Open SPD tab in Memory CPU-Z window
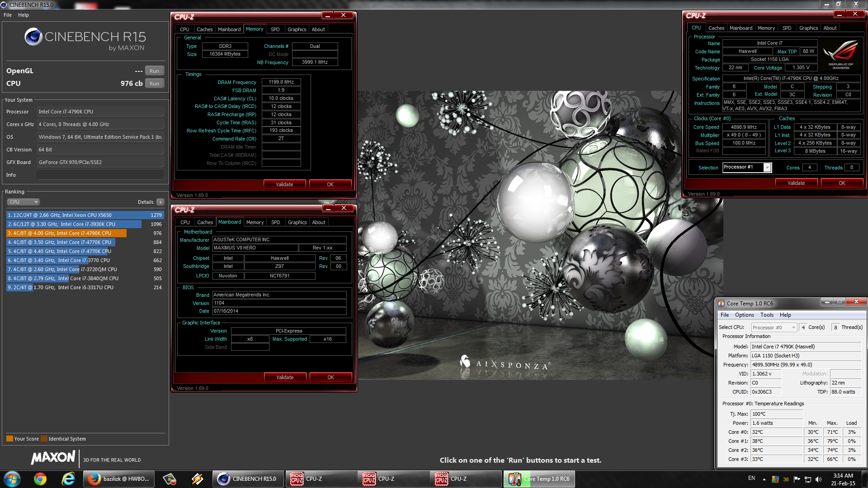 click(275, 29)
